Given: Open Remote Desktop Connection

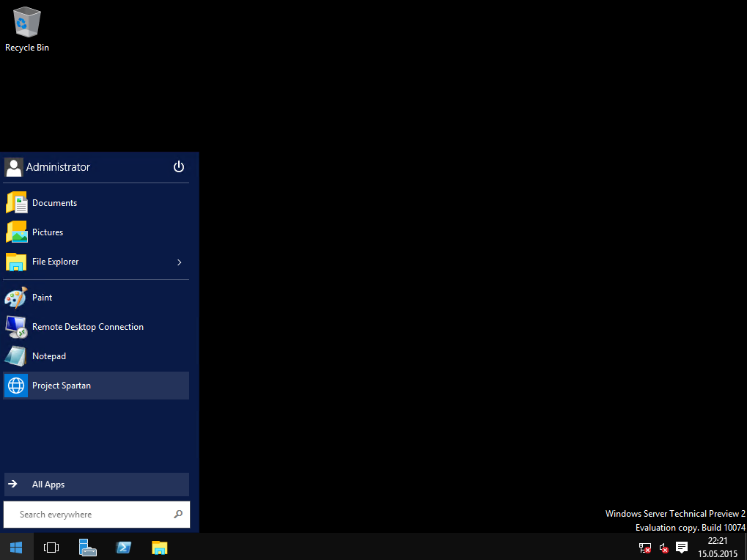Looking at the screenshot, I should pyautogui.click(x=96, y=327).
